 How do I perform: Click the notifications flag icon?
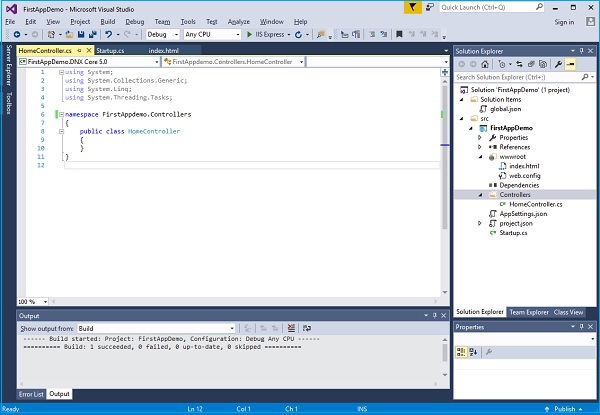point(415,7)
